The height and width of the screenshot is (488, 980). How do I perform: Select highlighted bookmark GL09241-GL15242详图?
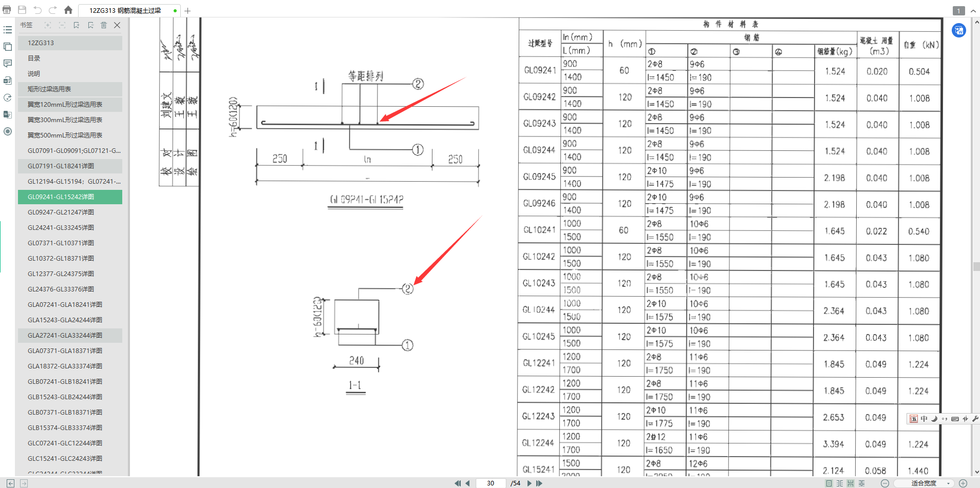[70, 197]
